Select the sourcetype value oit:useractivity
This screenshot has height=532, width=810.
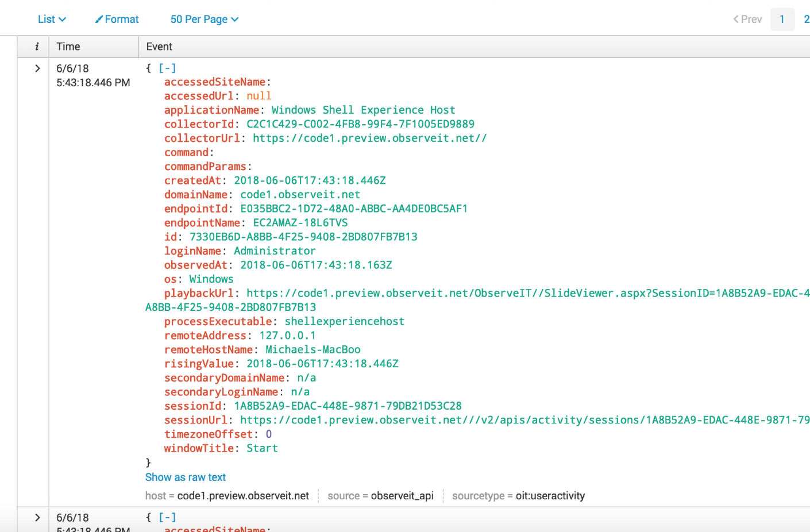click(x=550, y=496)
